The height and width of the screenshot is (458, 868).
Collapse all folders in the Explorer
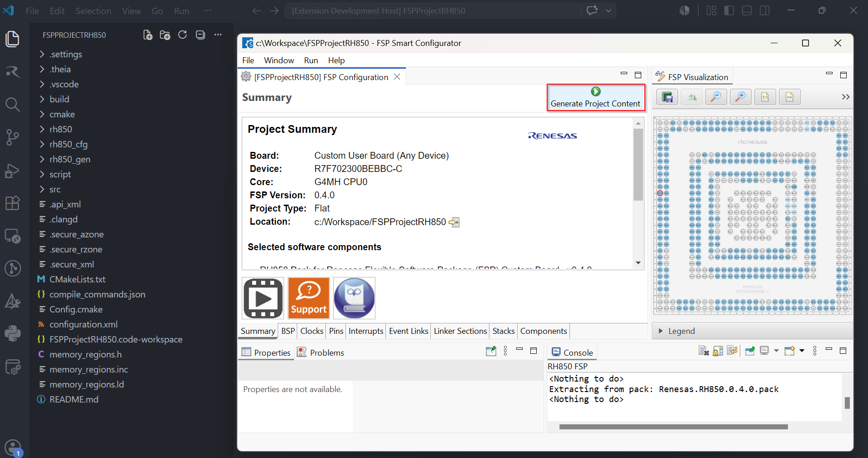coord(200,35)
